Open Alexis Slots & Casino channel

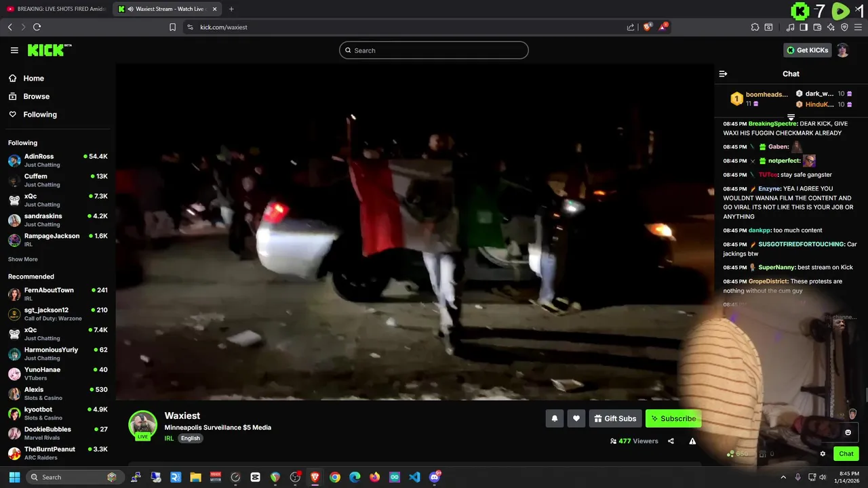point(58,394)
